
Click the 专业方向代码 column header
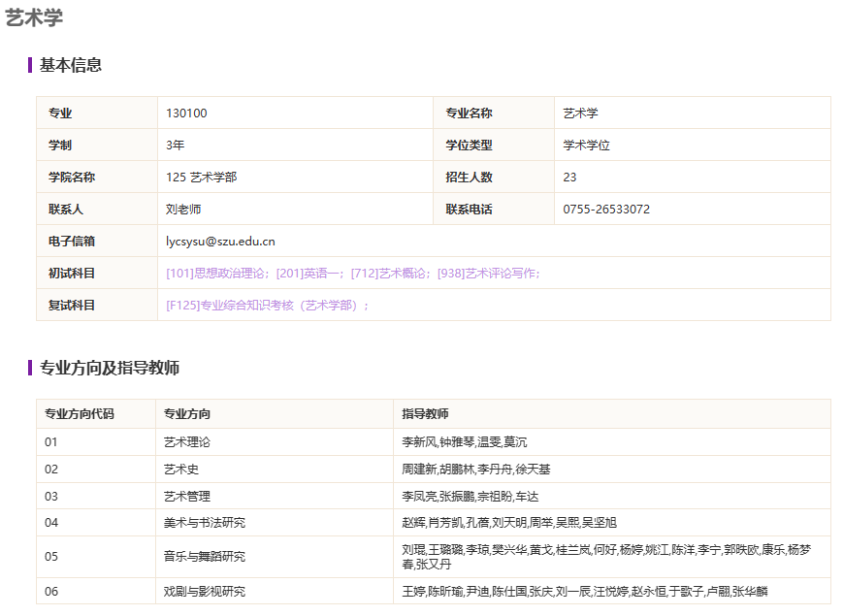pyautogui.click(x=79, y=414)
